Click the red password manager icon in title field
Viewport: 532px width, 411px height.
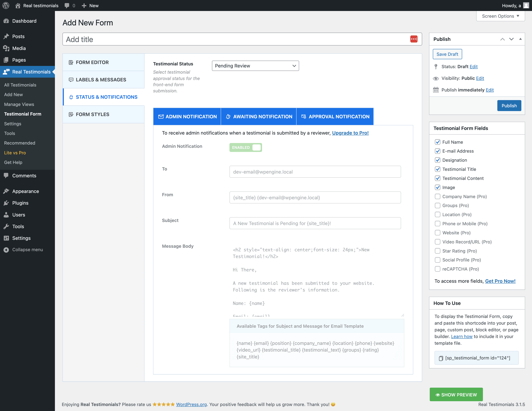(414, 39)
